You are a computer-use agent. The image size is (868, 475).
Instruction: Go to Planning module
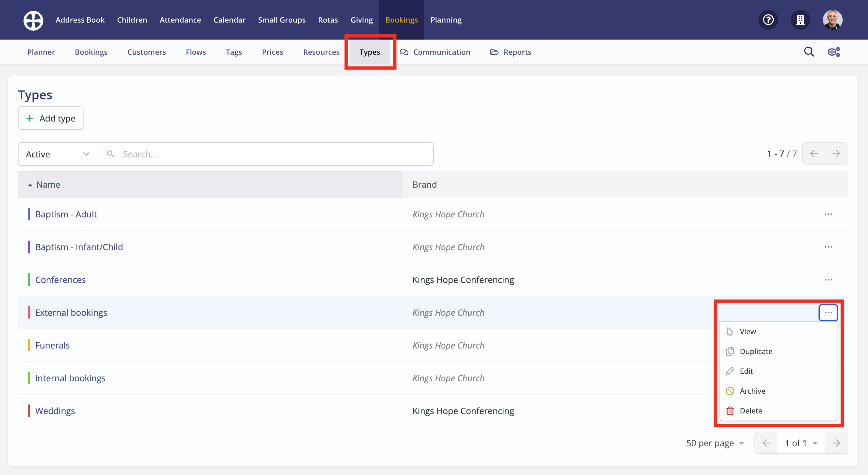tap(446, 20)
